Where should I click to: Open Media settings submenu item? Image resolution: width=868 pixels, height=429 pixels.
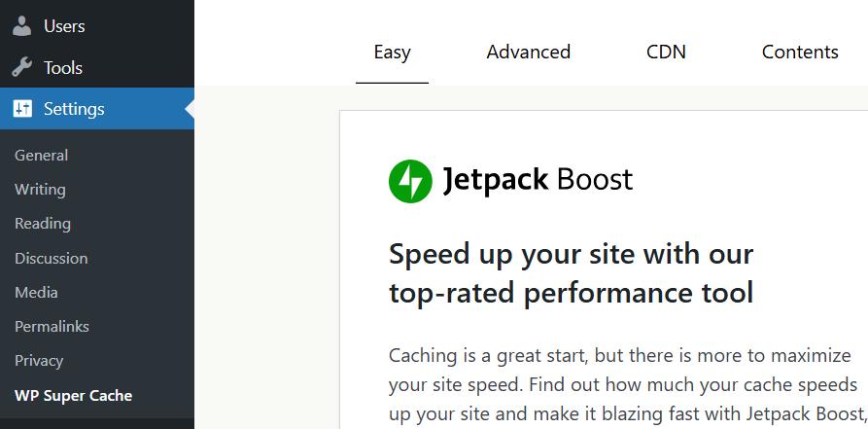tap(36, 293)
